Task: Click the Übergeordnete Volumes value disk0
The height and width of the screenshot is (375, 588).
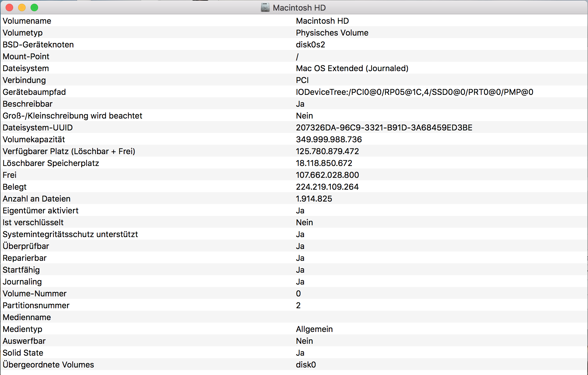Action: [x=306, y=365]
